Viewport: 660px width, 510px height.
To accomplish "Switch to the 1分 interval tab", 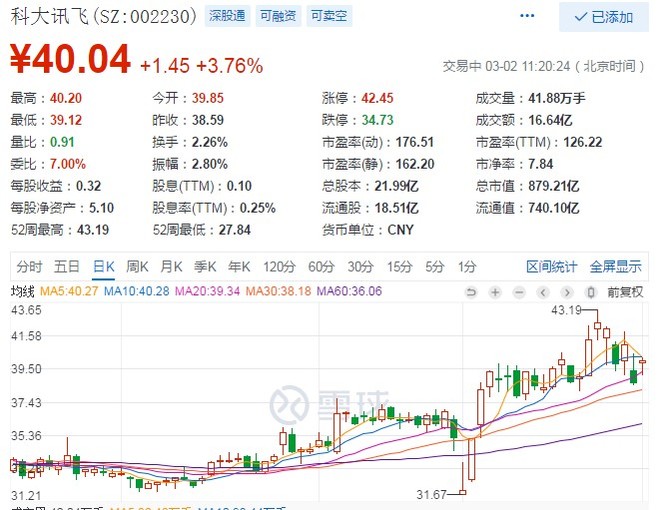I will click(x=467, y=267).
